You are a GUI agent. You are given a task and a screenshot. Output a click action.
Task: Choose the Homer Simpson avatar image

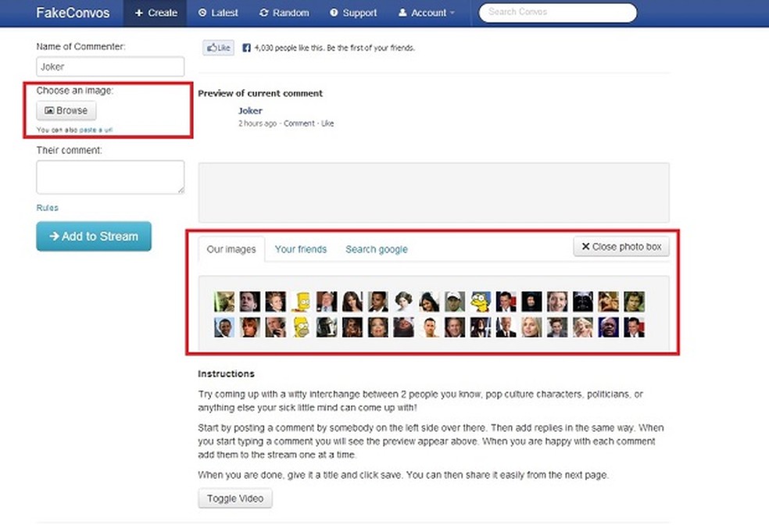[x=301, y=327]
